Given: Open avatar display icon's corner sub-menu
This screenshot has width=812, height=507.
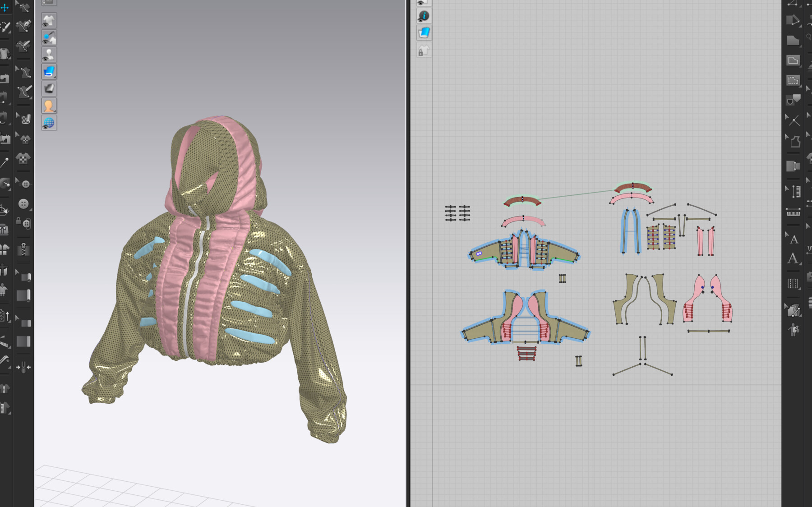Looking at the screenshot, I should click(x=55, y=110).
